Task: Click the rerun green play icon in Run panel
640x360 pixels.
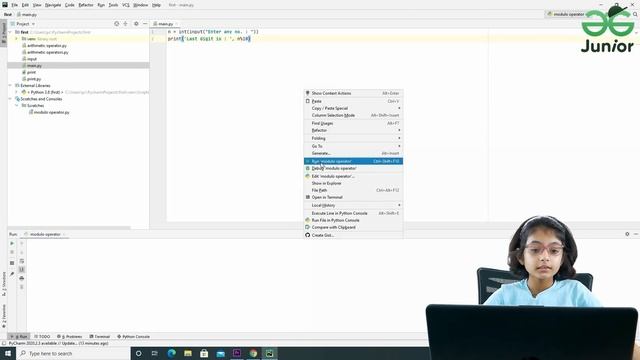Action: [12, 243]
